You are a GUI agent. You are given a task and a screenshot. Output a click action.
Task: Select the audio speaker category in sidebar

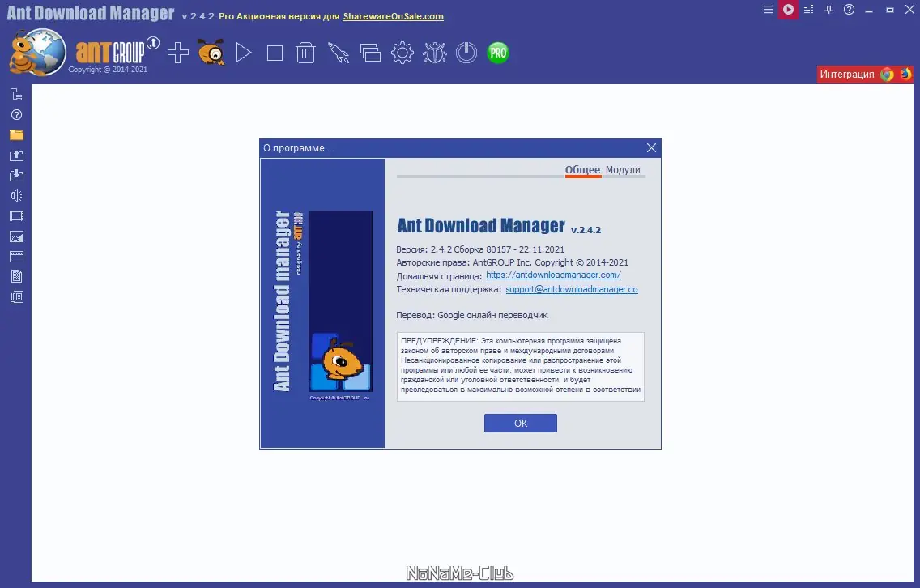16,196
